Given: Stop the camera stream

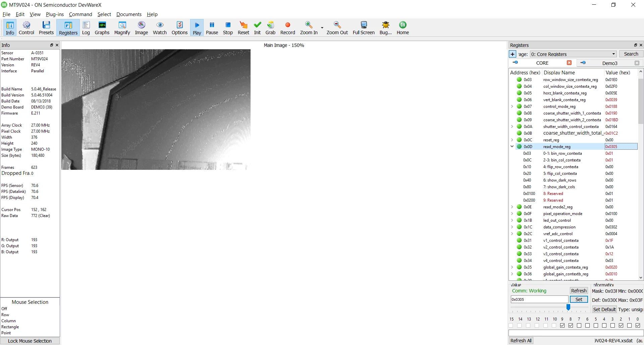Looking at the screenshot, I should (x=228, y=28).
